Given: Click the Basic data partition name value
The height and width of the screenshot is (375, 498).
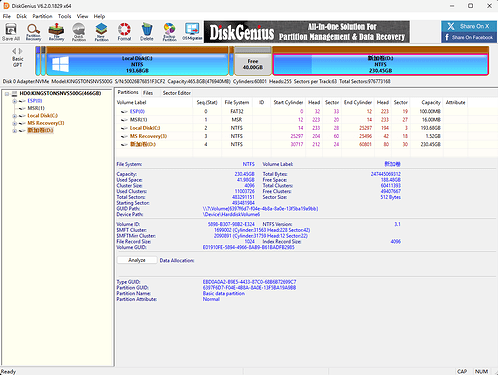Looking at the screenshot, I should click(224, 293).
